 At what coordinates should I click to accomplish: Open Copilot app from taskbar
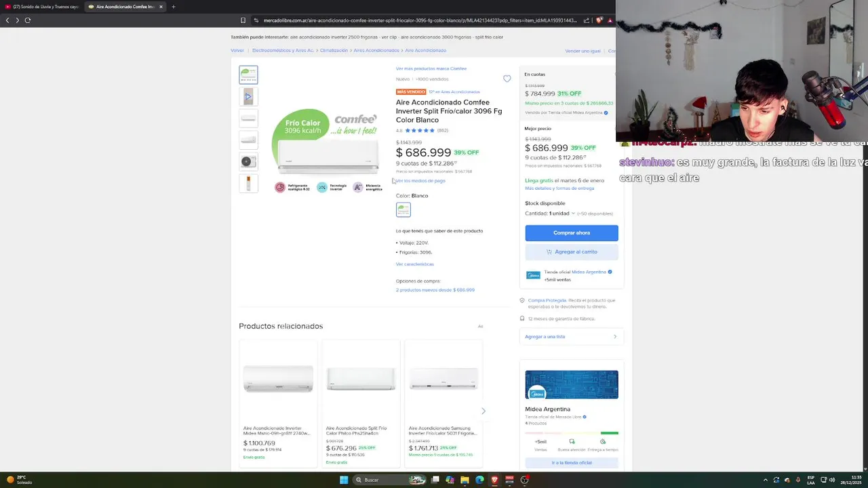pos(450,480)
